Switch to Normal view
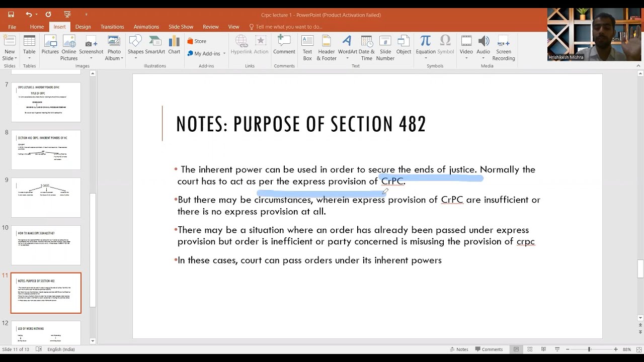Viewport: 644px width, 362px height. point(516,349)
